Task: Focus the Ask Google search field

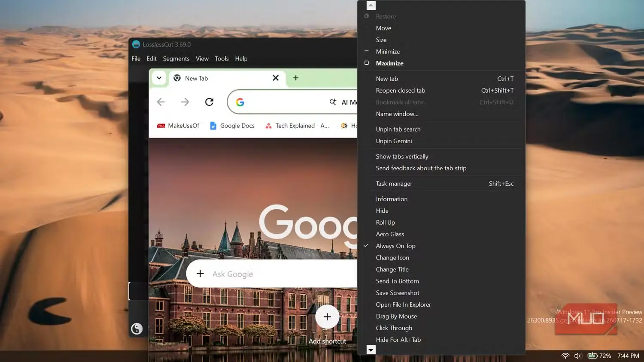Action: [x=272, y=274]
